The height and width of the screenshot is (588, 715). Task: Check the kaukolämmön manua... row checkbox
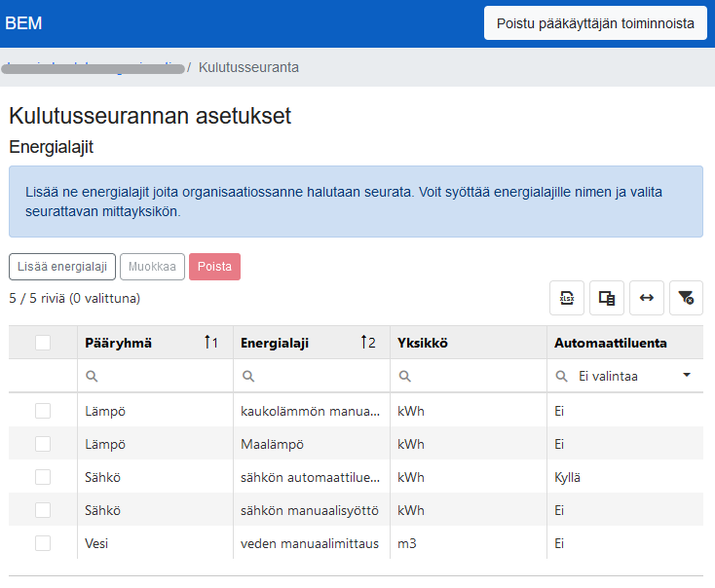click(x=43, y=411)
